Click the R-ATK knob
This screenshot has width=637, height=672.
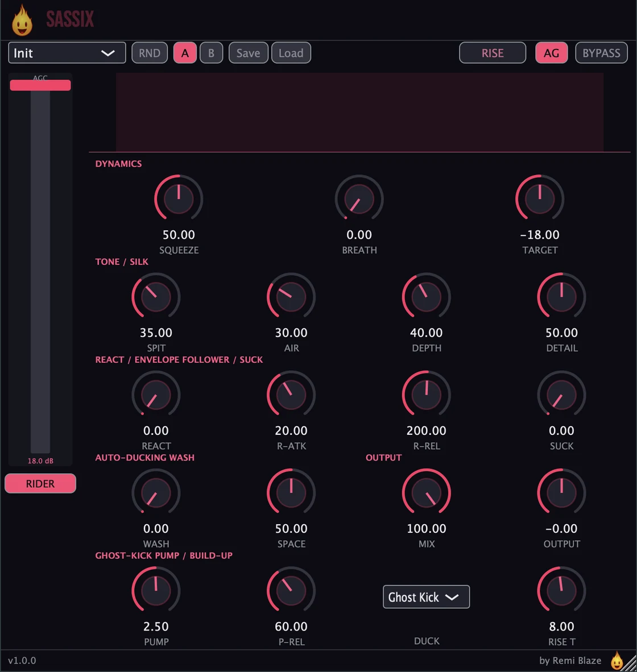[291, 395]
